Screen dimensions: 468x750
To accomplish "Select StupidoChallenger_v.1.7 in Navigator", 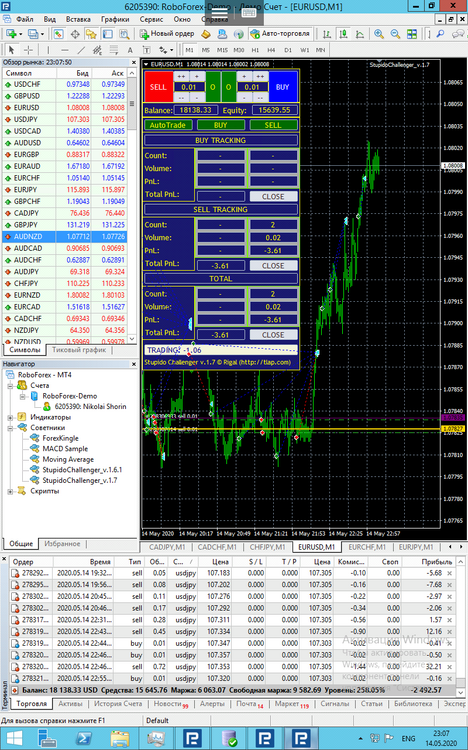I will point(79,481).
